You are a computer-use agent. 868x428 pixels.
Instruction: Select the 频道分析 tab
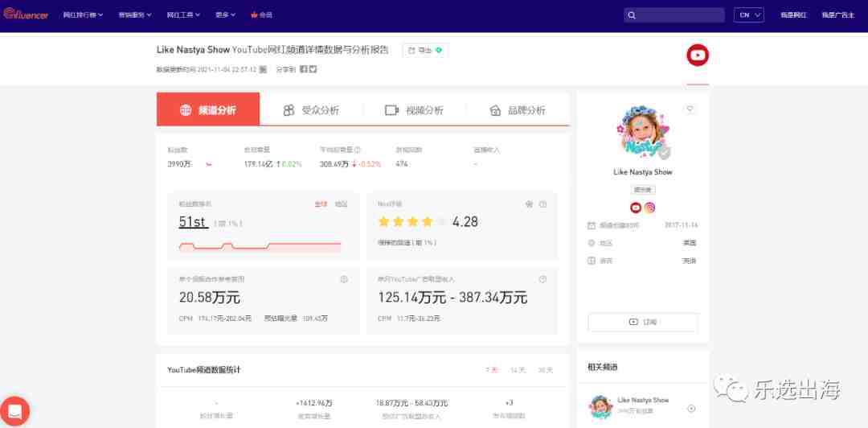coord(208,109)
